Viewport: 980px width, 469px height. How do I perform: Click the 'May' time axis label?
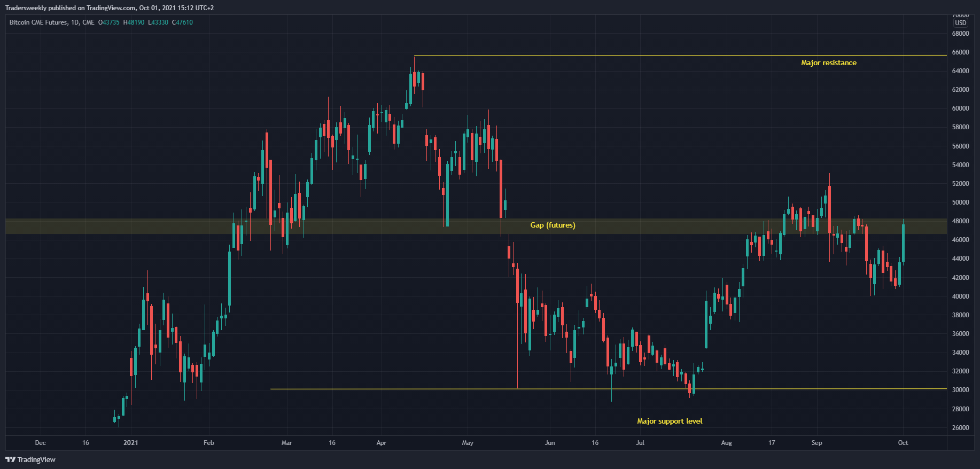tap(468, 443)
